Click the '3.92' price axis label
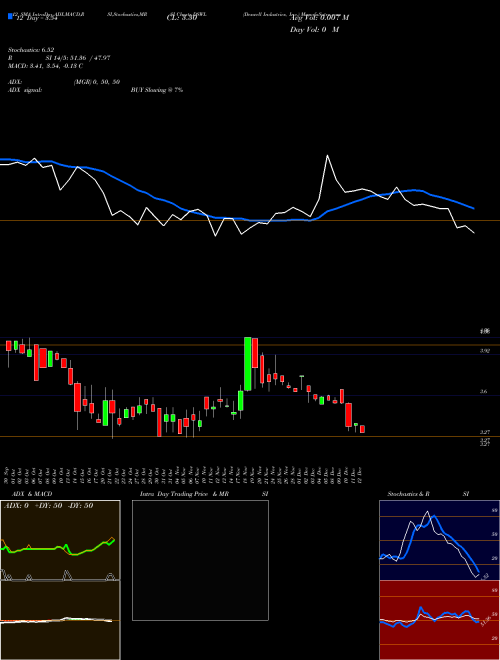This screenshot has height=660, width=500. [484, 351]
